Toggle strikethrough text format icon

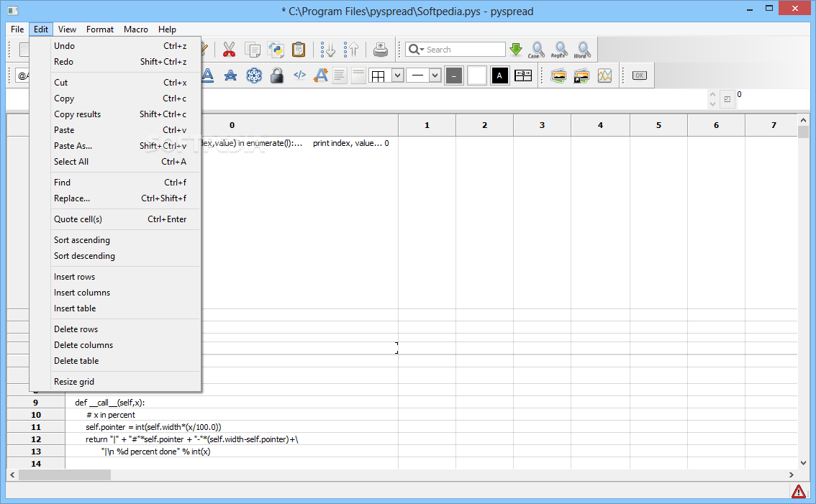[230, 75]
